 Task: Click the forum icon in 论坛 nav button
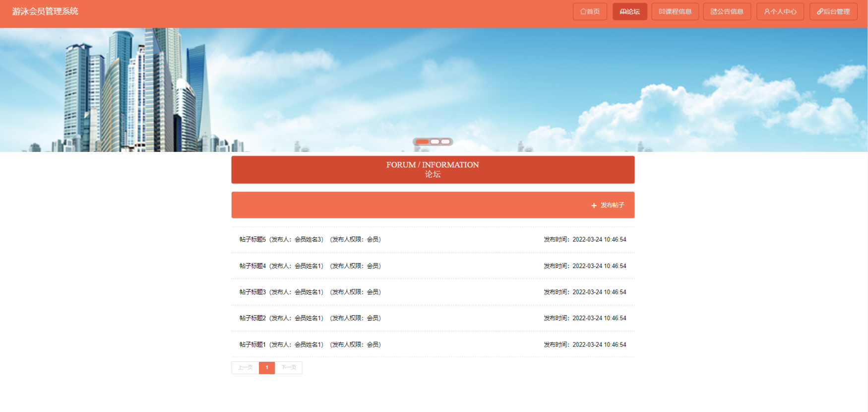(623, 11)
